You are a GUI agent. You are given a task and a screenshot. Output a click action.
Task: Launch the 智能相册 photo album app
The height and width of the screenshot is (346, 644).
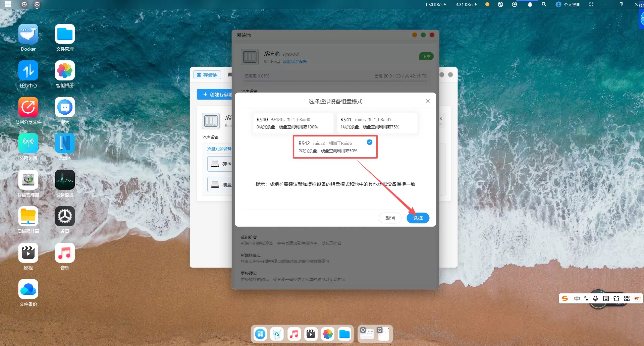pos(65,71)
